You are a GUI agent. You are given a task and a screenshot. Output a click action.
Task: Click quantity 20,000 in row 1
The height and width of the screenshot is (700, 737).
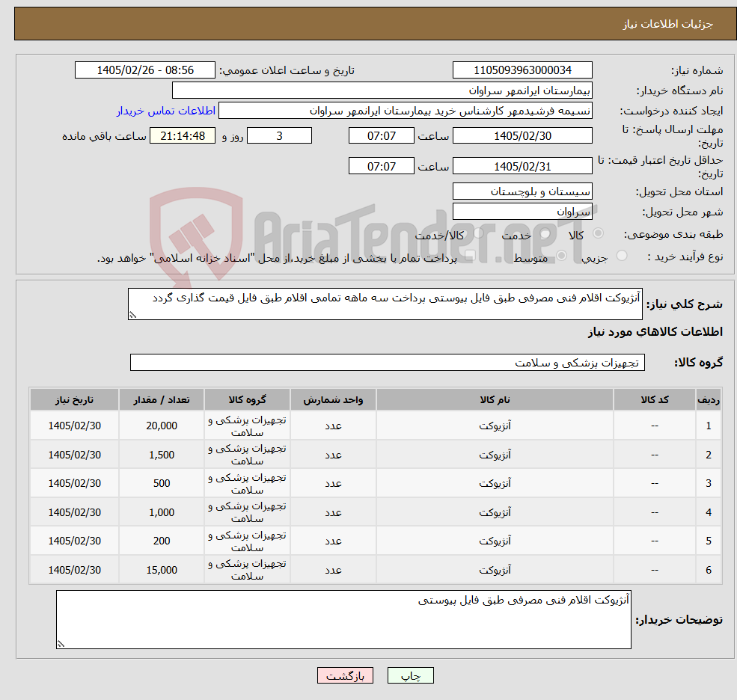(x=161, y=426)
